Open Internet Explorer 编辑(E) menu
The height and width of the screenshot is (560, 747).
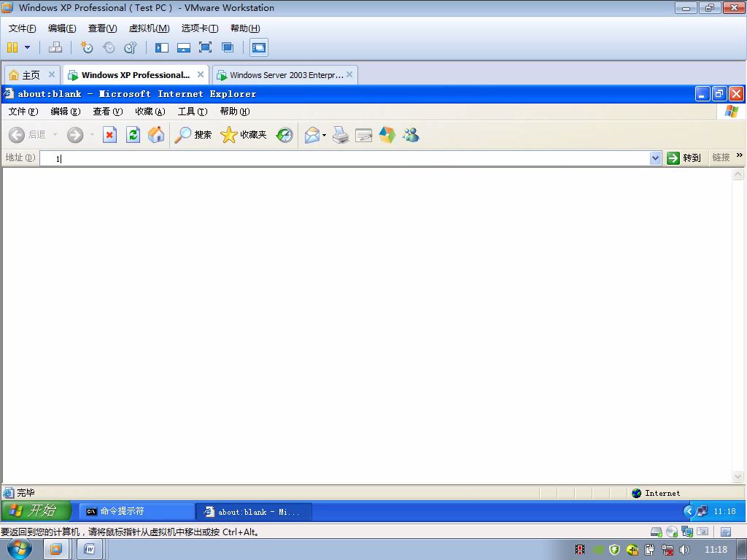(65, 112)
